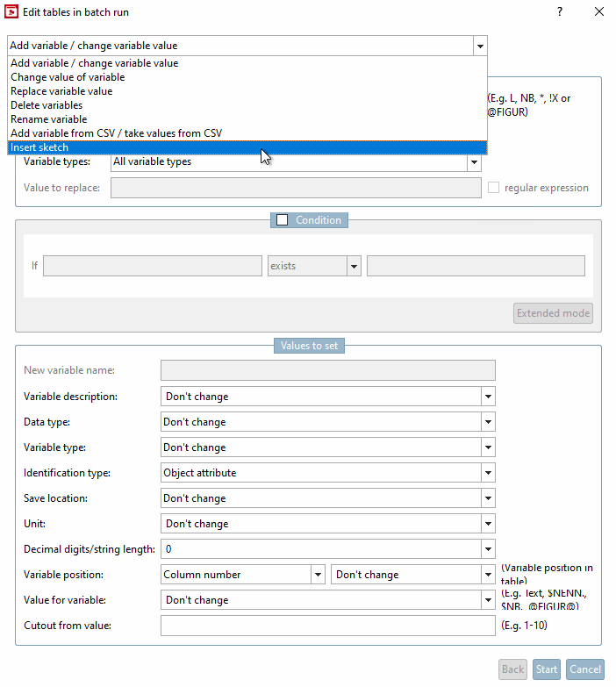Screen dimensions: 616x687
Task: Open Decimal digits/string length dropdown
Action: tap(488, 549)
